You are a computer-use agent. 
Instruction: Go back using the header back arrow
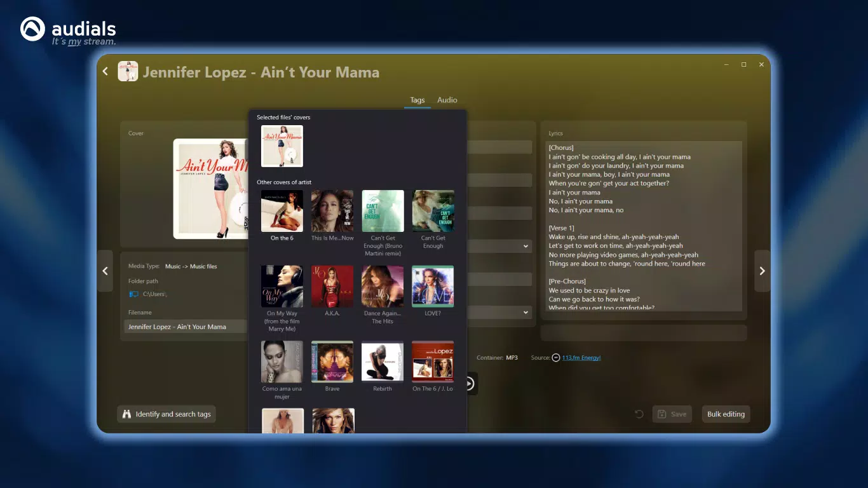coord(105,72)
